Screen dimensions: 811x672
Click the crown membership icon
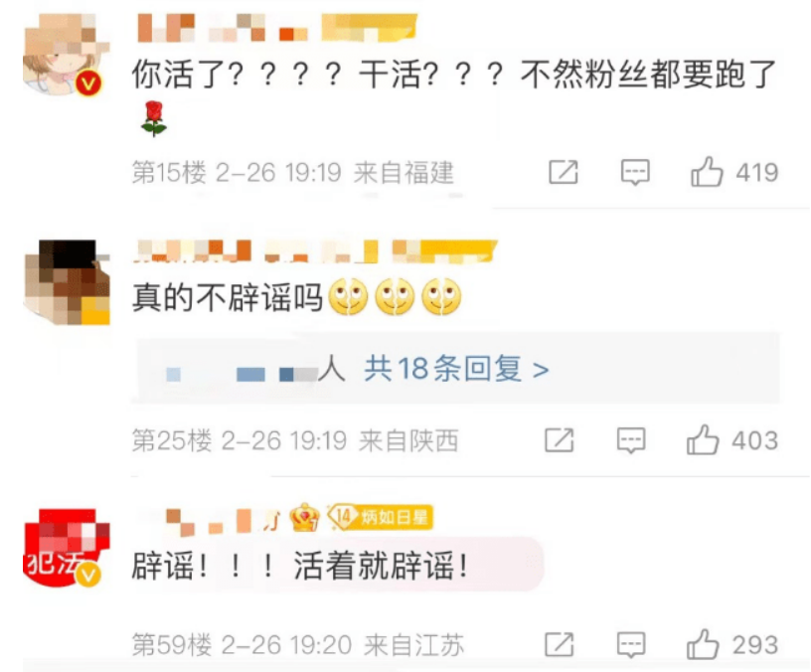tap(303, 518)
